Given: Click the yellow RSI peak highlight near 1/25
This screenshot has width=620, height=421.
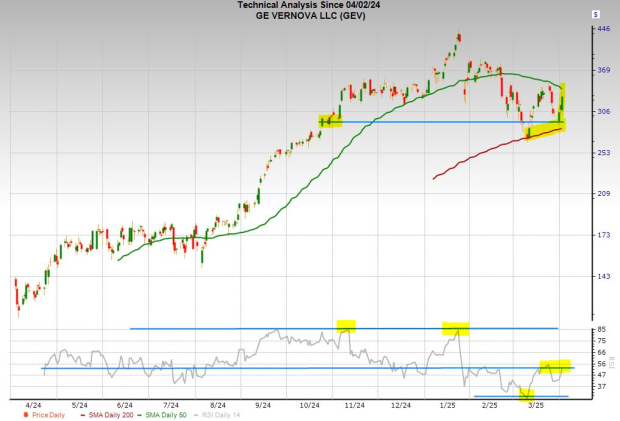Looking at the screenshot, I should click(455, 328).
